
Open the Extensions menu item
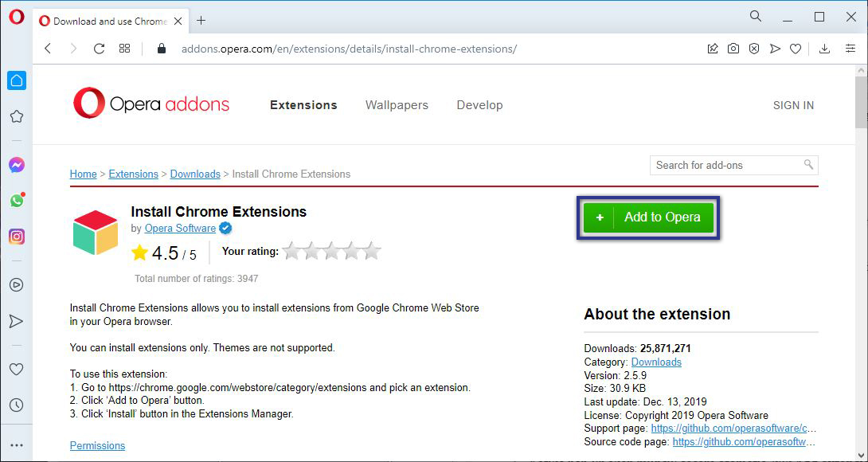pyautogui.click(x=303, y=105)
